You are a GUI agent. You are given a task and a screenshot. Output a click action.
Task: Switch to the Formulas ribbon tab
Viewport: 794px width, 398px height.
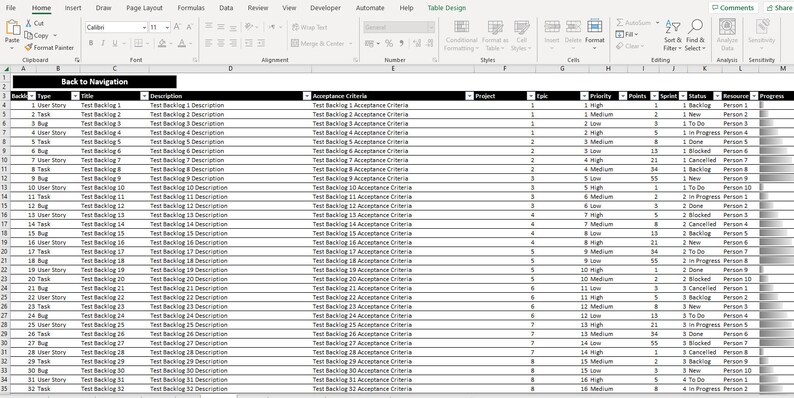coord(191,8)
